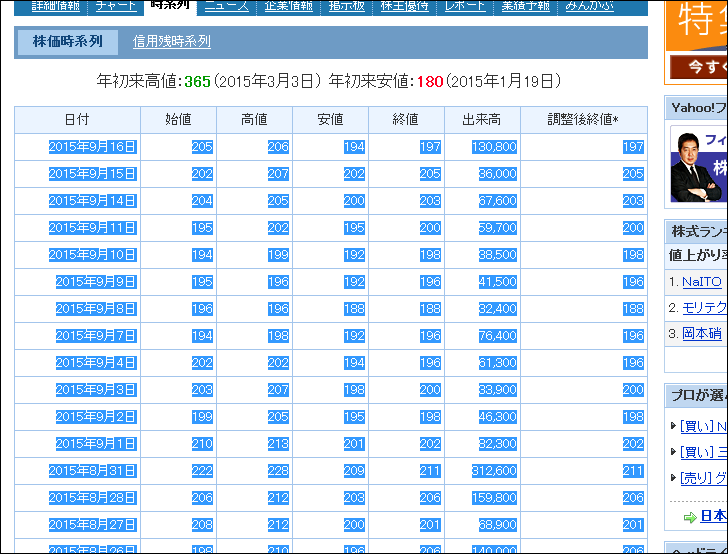Open the 信用残時系列 link
This screenshot has width=728, height=554.
coord(172,42)
